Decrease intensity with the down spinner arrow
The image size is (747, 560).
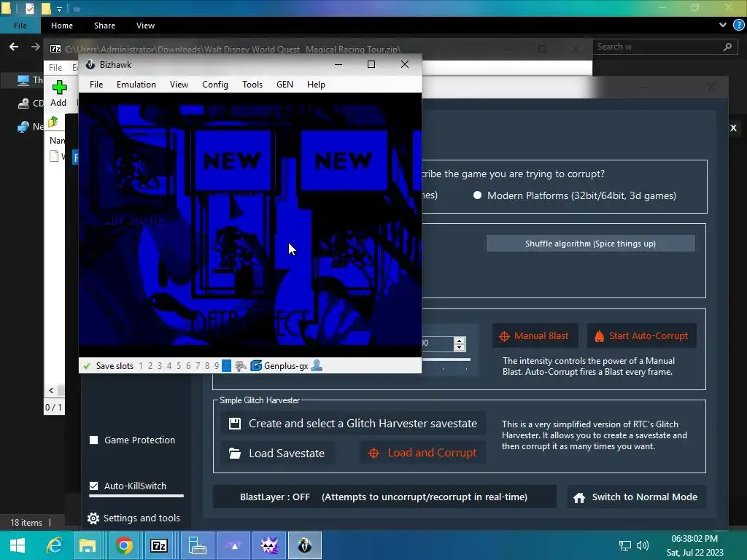[x=460, y=347]
